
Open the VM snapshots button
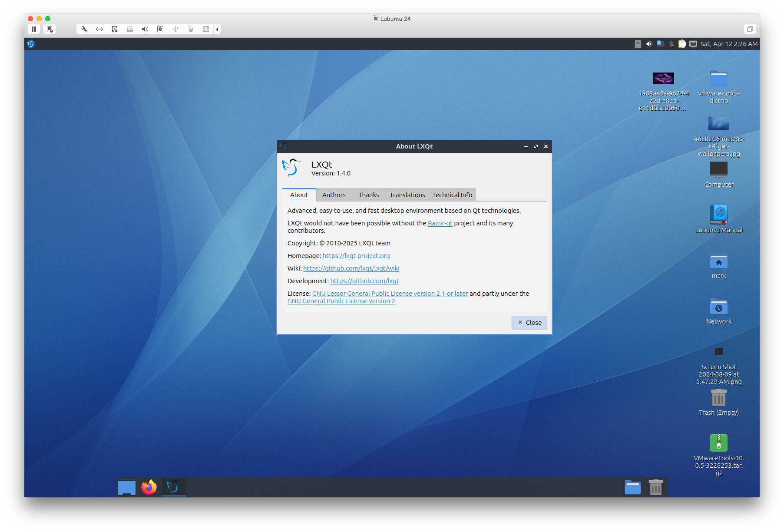50,29
